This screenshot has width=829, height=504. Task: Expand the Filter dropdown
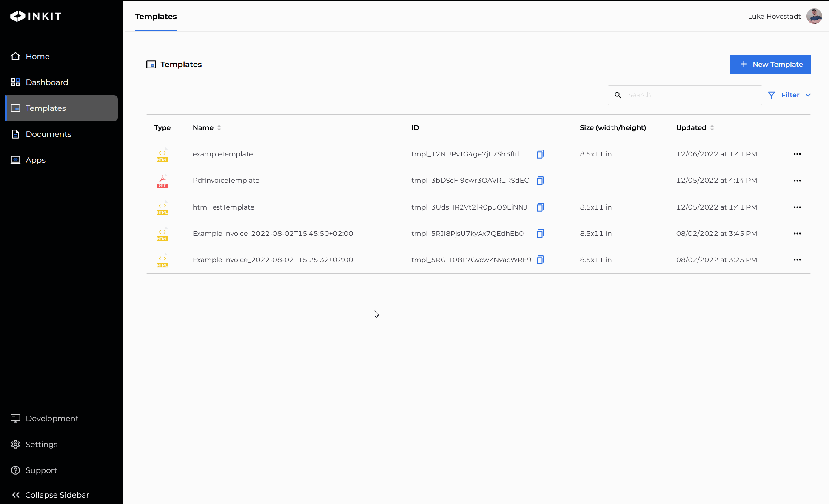click(x=789, y=95)
